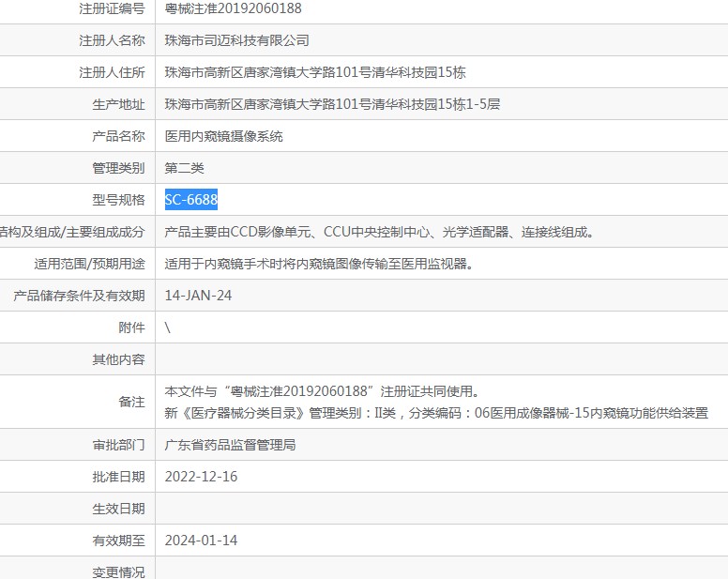728x579 pixels.
Task: Click expiry date 2024-01-14
Action: (201, 541)
